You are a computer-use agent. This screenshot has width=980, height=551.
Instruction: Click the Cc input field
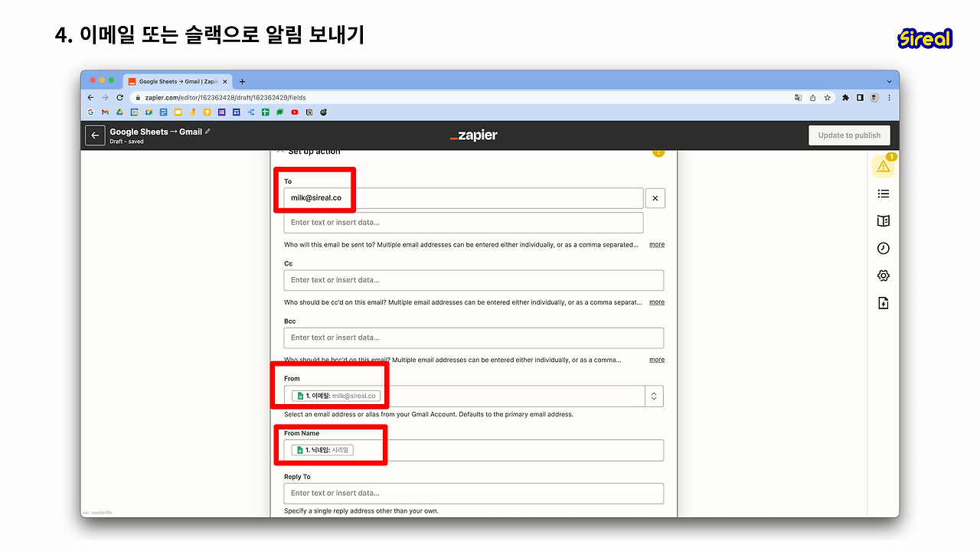click(473, 280)
